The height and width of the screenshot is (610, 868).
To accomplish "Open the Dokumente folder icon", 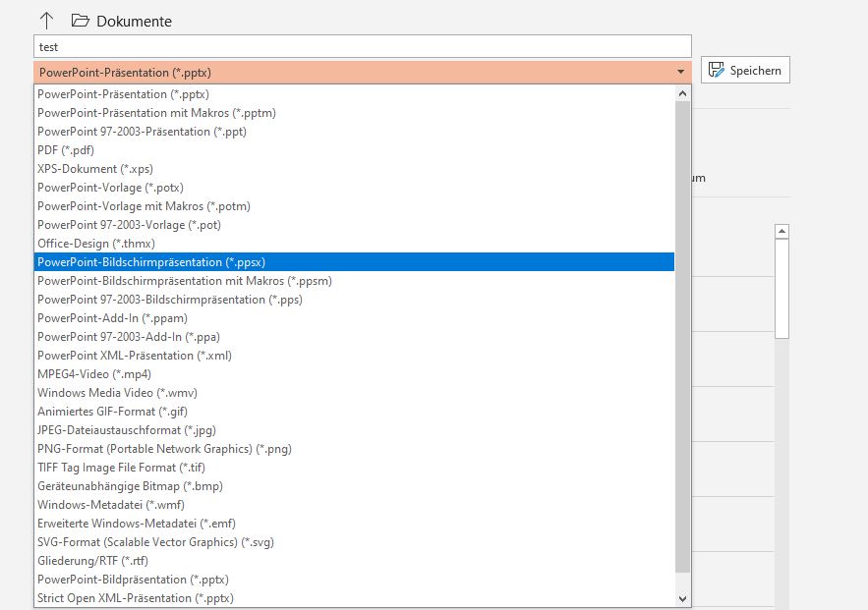I will coord(81,21).
